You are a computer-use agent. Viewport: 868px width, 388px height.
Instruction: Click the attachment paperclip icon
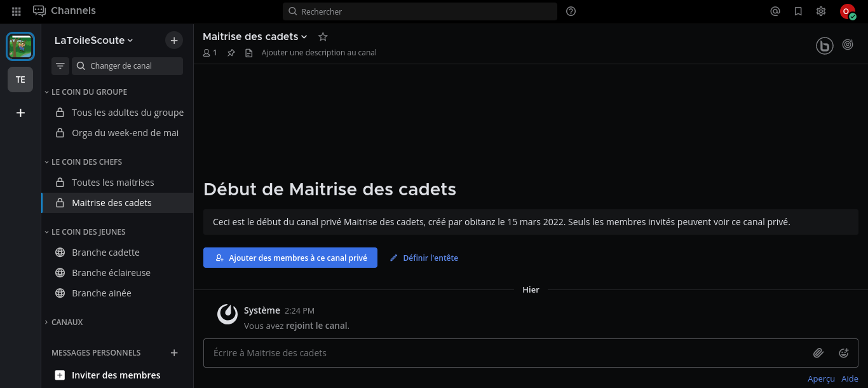818,353
